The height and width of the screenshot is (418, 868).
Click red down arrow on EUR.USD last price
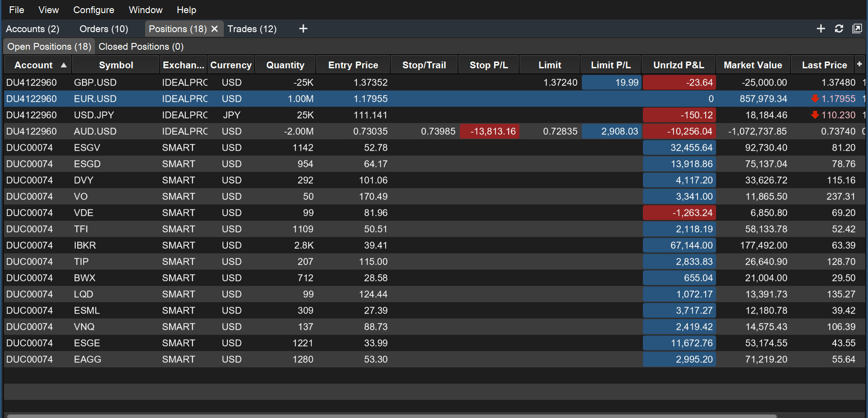[x=815, y=99]
